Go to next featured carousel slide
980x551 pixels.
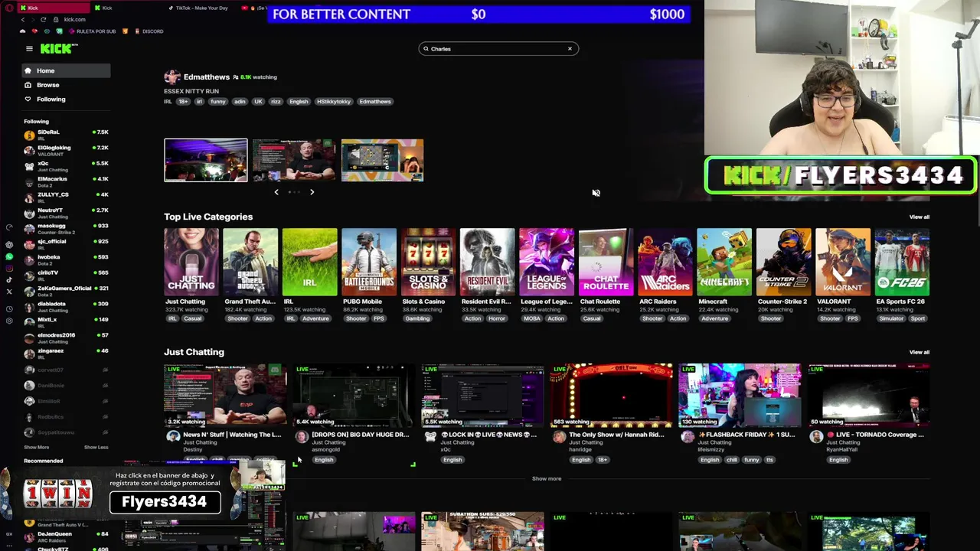point(312,192)
